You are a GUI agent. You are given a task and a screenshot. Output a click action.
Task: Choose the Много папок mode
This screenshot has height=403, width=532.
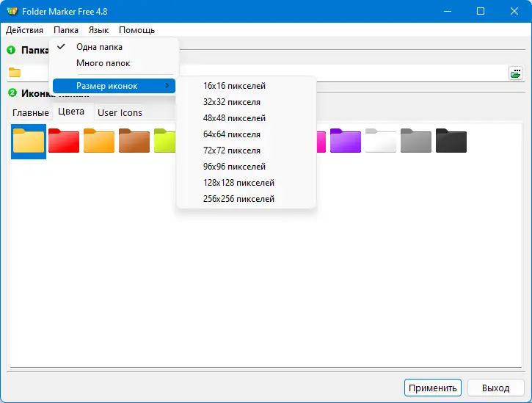[114, 63]
